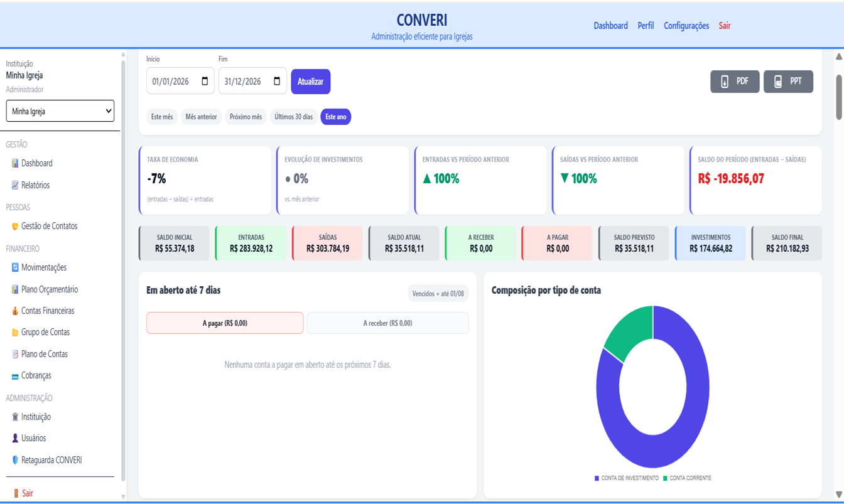Open the Relatórios sidebar link
Image resolution: width=844 pixels, height=504 pixels.
click(35, 185)
